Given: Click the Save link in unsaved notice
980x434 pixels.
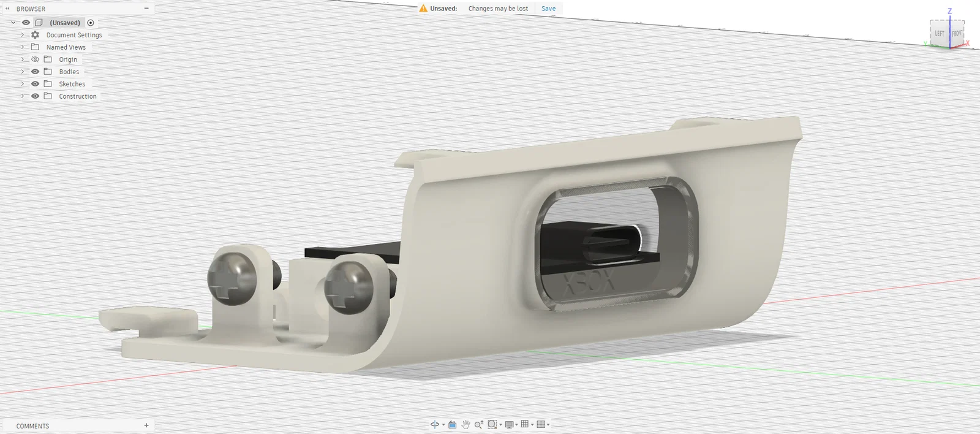Looking at the screenshot, I should [x=548, y=9].
